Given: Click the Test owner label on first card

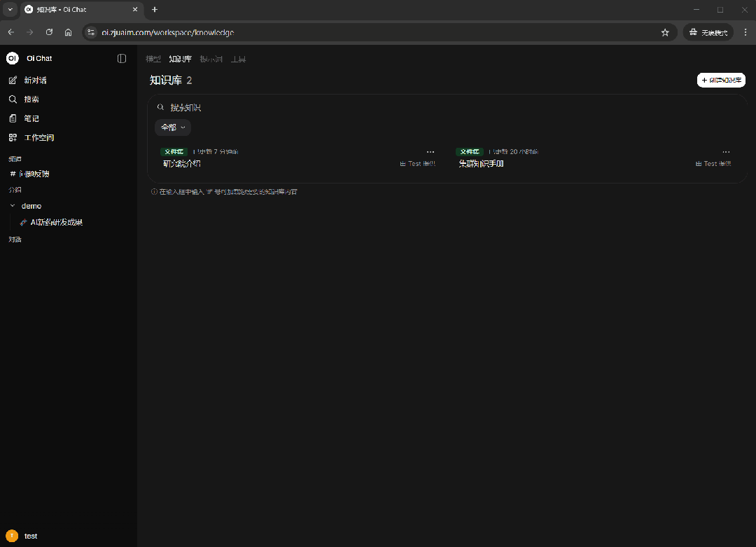Looking at the screenshot, I should pos(417,164).
